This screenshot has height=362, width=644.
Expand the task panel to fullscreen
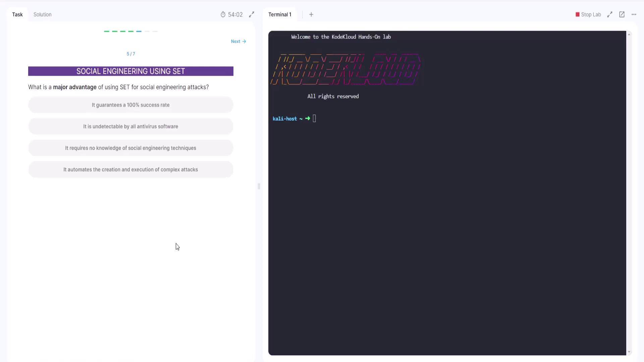click(252, 14)
